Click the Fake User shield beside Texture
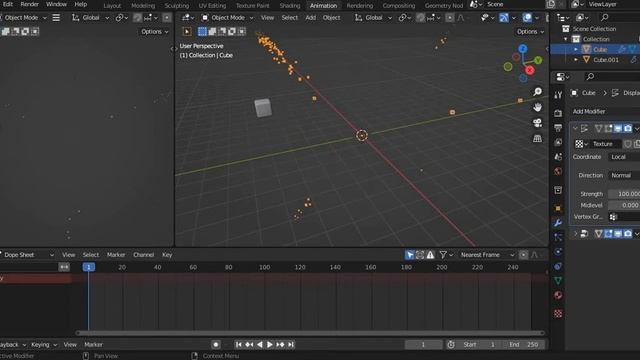Viewport: 640px width, 360px height. pyautogui.click(x=628, y=144)
